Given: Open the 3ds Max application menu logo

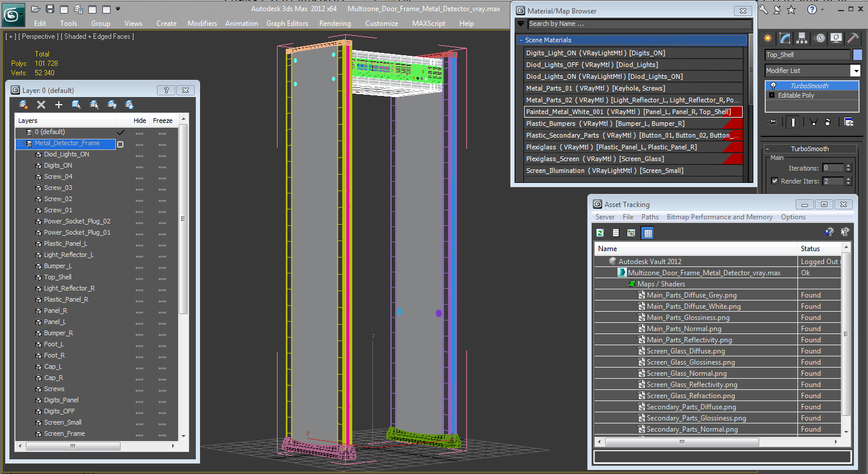Looking at the screenshot, I should (x=13, y=14).
